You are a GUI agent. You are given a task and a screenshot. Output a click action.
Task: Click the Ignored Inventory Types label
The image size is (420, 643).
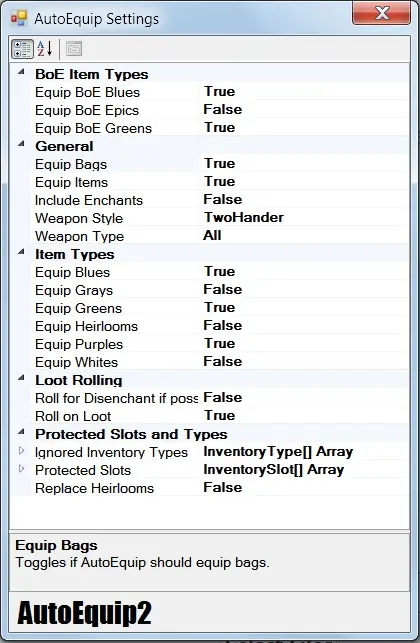pyautogui.click(x=111, y=453)
